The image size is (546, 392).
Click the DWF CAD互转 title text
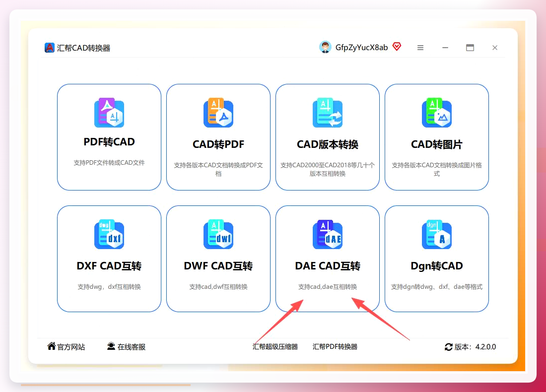(218, 266)
